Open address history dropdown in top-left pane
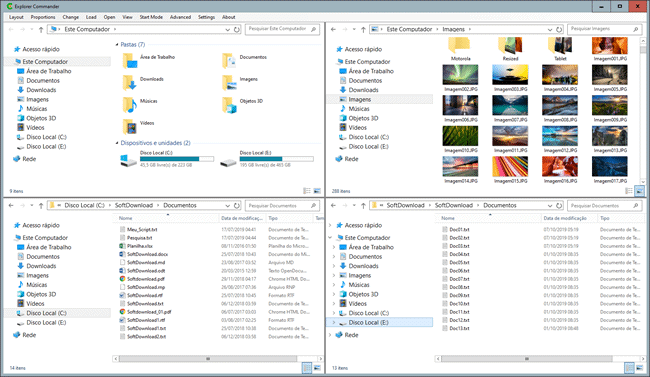 [x=228, y=29]
